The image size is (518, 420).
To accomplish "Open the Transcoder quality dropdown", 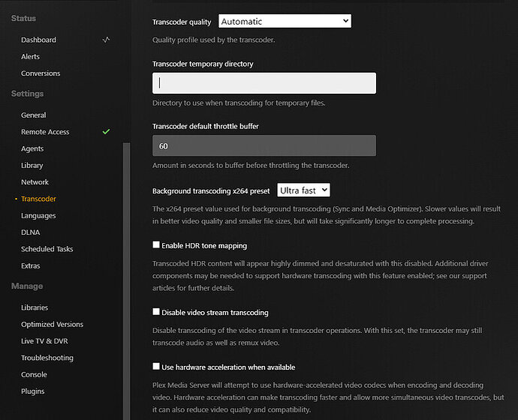I will (x=285, y=22).
